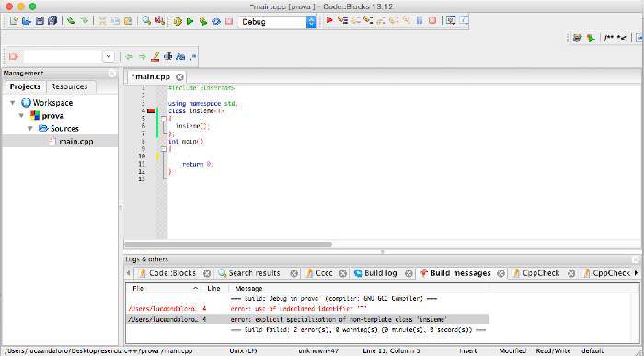Step out of function in debugger
The height and width of the screenshot is (356, 644).
tap(381, 20)
